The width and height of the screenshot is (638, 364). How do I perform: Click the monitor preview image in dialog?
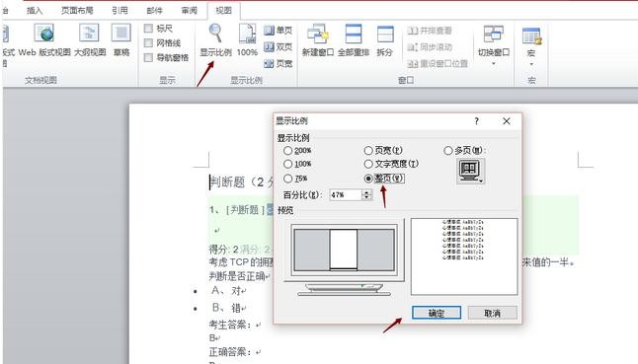(x=345, y=257)
